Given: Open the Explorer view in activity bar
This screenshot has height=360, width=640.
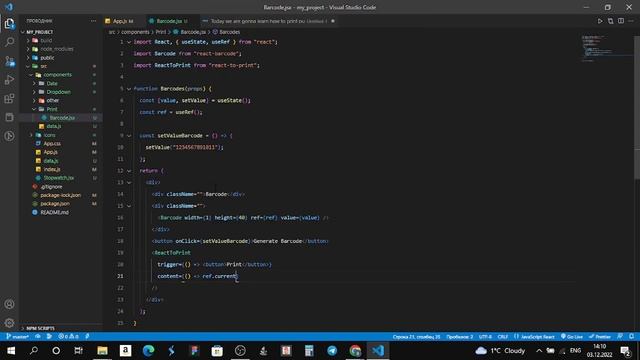Looking at the screenshot, I should (9, 24).
